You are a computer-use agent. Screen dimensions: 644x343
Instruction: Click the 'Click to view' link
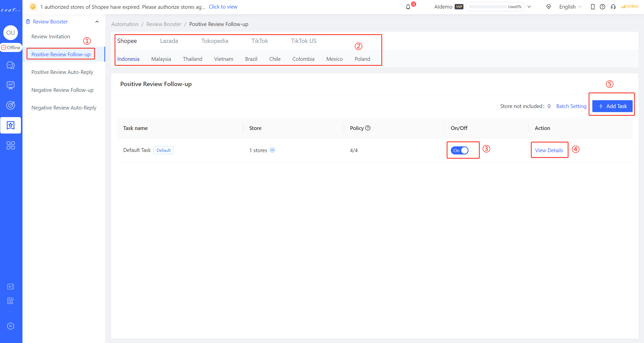[223, 7]
